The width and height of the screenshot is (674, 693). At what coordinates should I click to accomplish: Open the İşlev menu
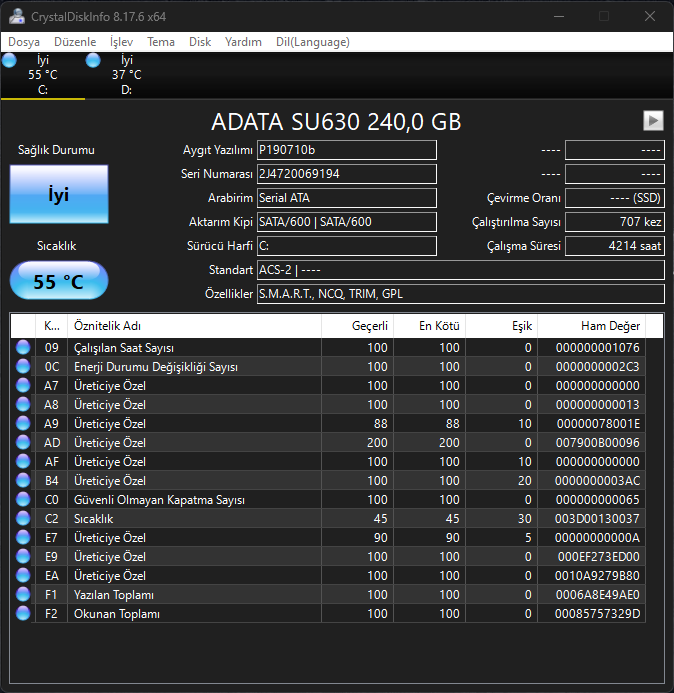click(x=121, y=42)
